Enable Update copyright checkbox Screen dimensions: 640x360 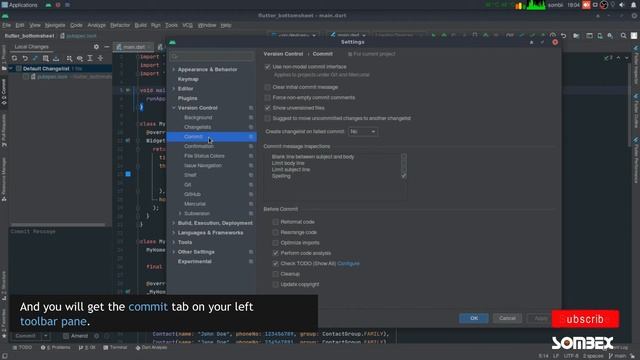click(276, 284)
